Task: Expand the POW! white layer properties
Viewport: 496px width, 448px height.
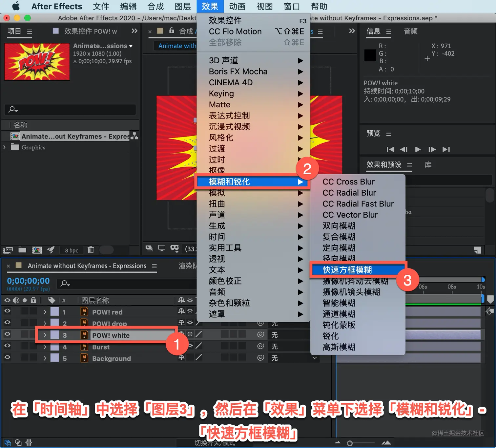Action: pos(45,335)
